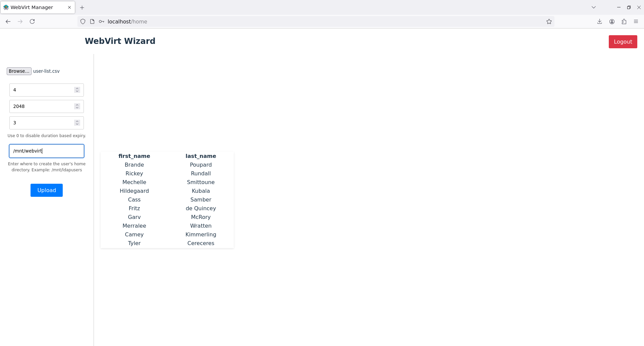Open a new browser tab
644x346 pixels.
click(x=82, y=7)
